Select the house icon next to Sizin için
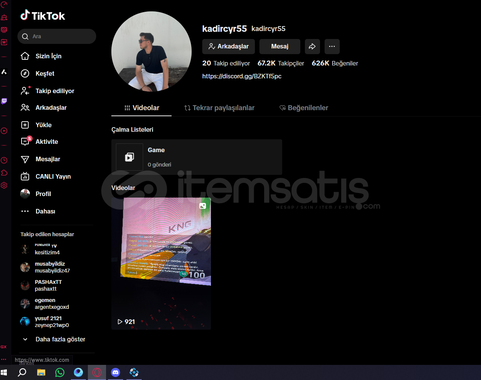The image size is (481, 380). tap(25, 56)
